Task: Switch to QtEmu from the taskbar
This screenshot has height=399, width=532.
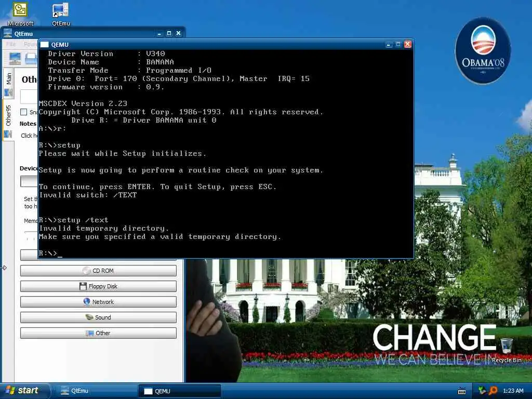Action: 96,391
